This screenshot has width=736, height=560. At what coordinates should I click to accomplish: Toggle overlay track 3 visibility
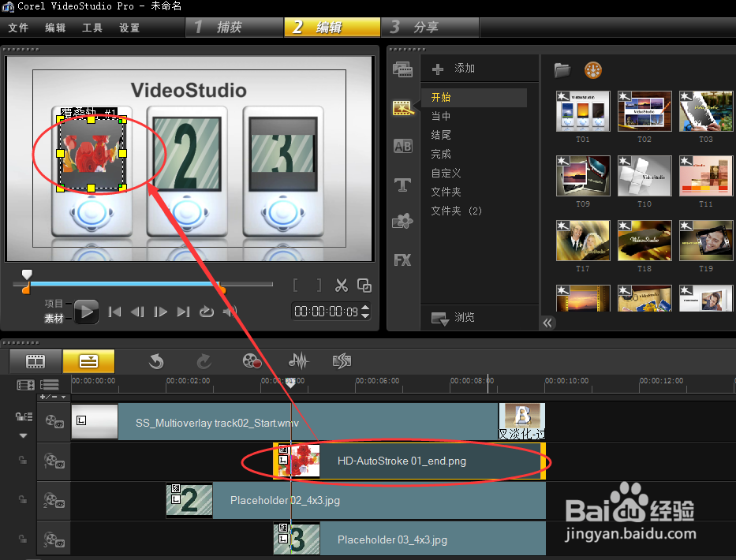pos(54,539)
